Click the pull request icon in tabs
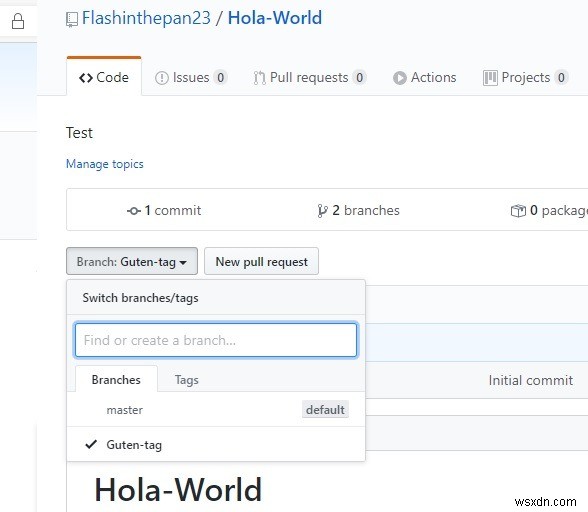The height and width of the screenshot is (512, 588). tap(259, 78)
